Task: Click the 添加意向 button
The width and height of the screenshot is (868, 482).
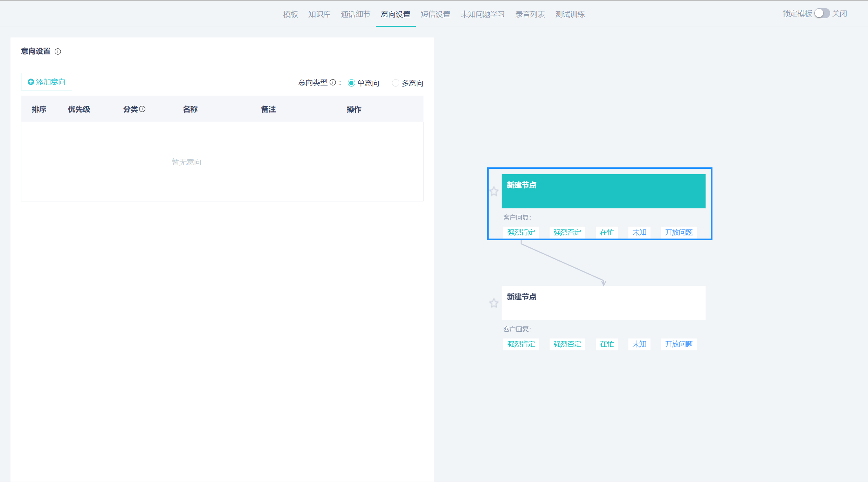Action: 47,82
